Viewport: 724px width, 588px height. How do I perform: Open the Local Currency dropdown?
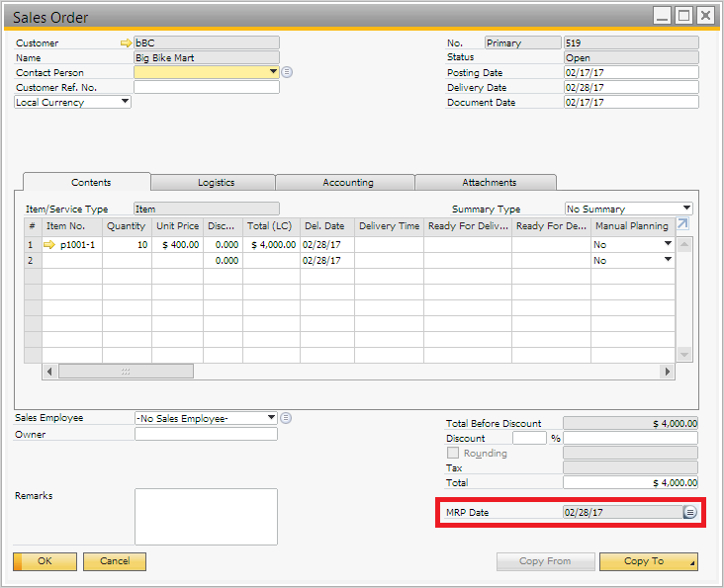tap(125, 102)
